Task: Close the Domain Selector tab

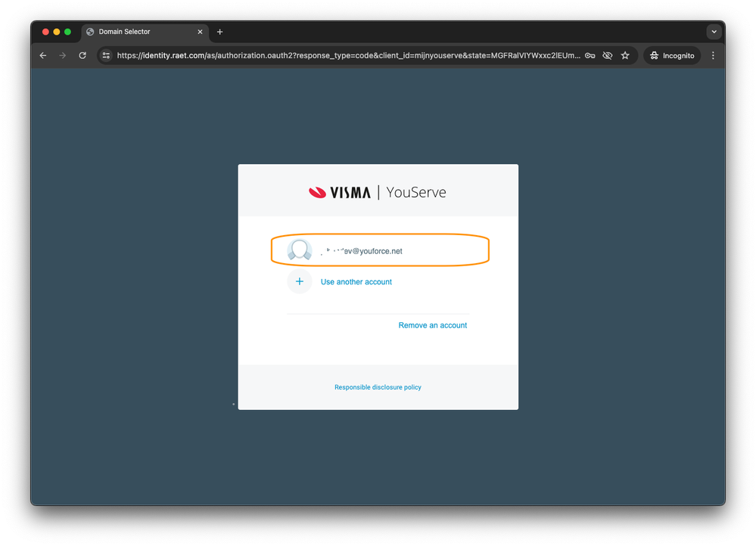Action: pyautogui.click(x=200, y=32)
